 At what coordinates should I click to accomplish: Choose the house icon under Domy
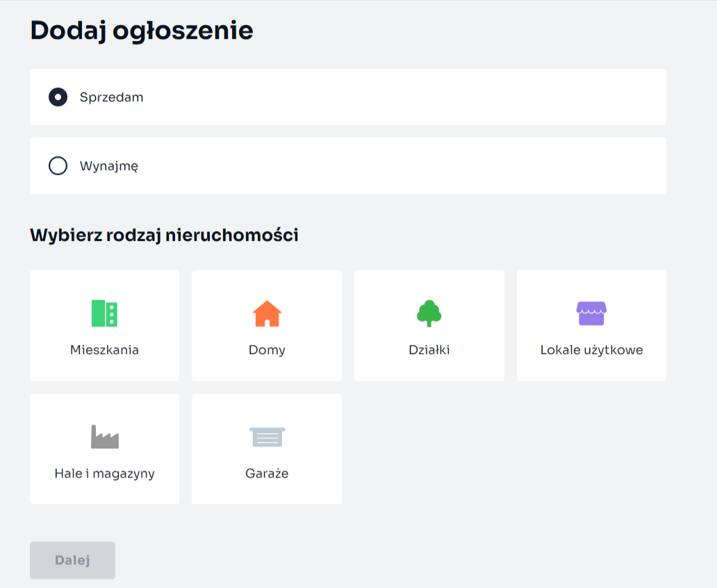[x=267, y=314]
